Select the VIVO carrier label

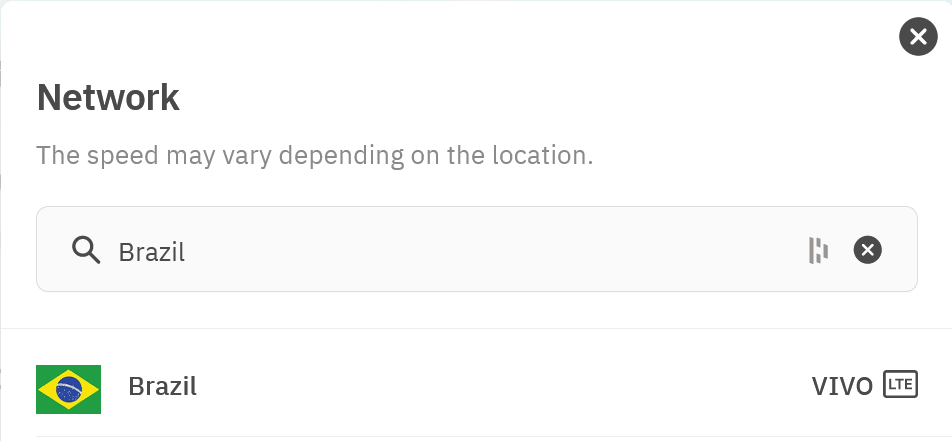click(842, 386)
